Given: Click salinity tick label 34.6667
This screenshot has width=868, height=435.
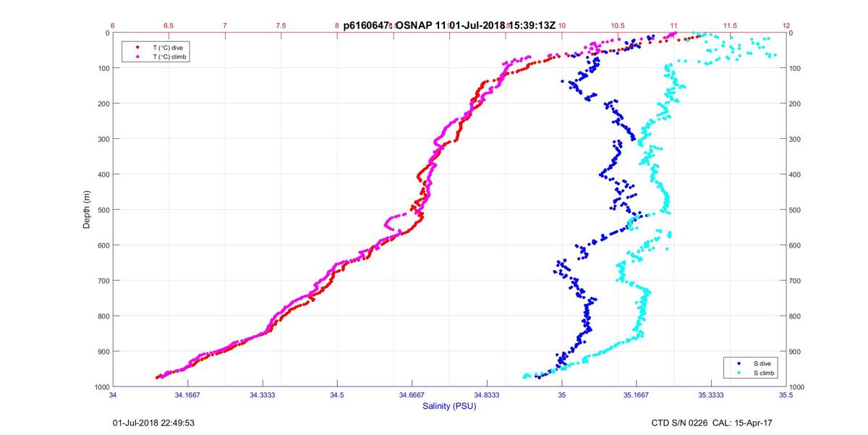Looking at the screenshot, I should coord(412,395).
